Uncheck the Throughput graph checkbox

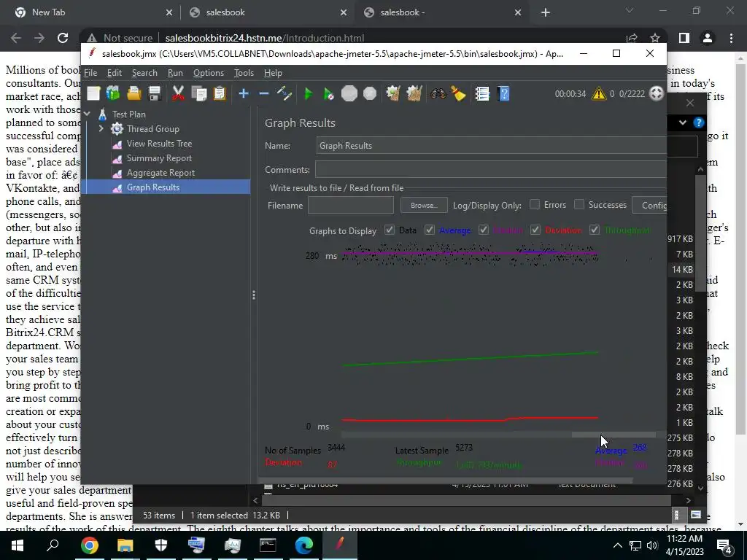coord(594,230)
